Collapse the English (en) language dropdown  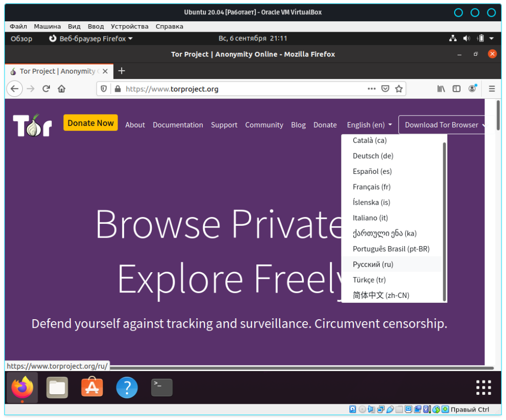(369, 125)
